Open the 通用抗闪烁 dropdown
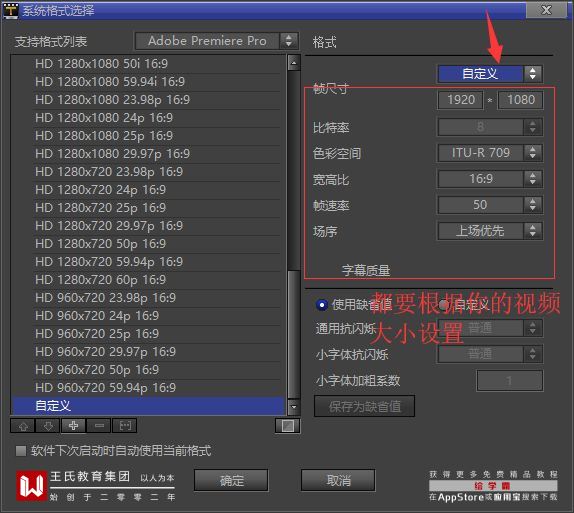The height and width of the screenshot is (513, 574). click(x=489, y=328)
